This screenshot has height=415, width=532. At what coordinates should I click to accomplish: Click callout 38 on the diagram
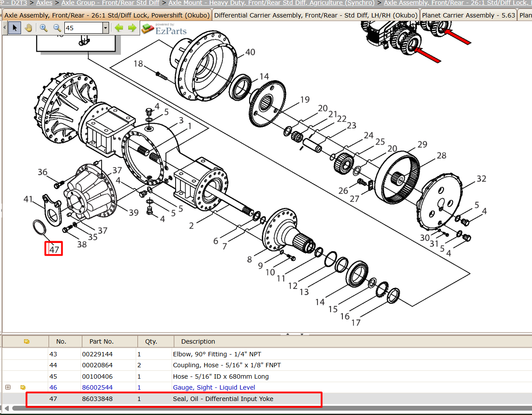[x=82, y=244]
